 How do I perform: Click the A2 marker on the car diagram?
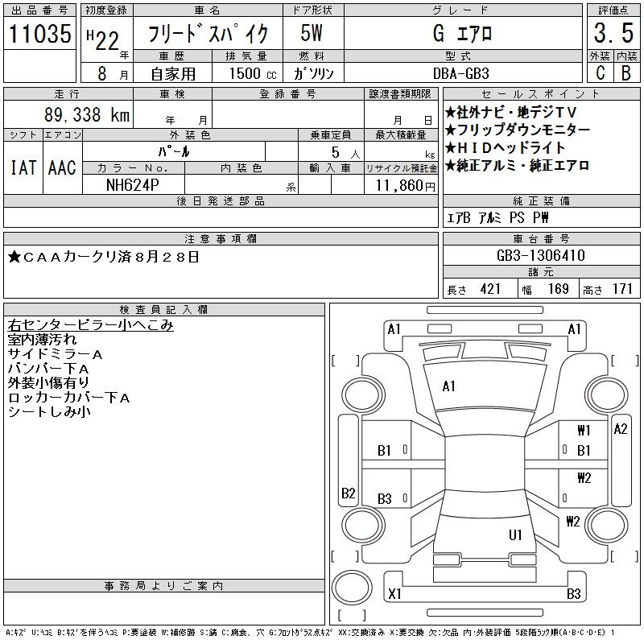point(620,429)
